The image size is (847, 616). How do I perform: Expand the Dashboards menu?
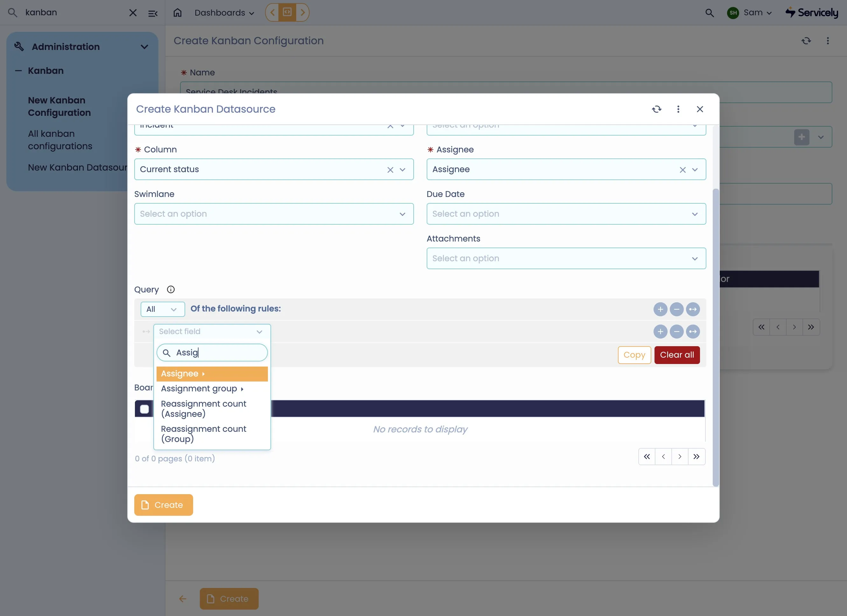(224, 13)
